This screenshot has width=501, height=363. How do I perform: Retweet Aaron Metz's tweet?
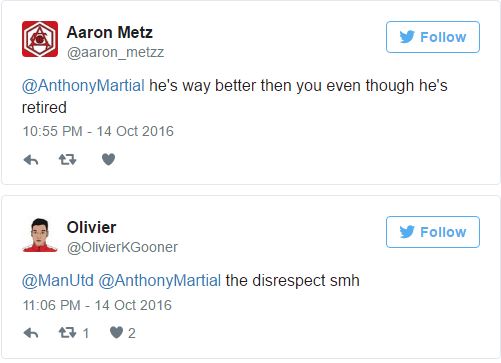tap(68, 160)
